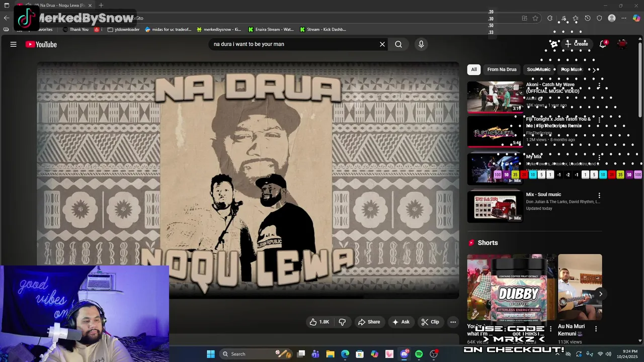Open Enaira Stream bookmark
This screenshot has width=644, height=362.
coord(271,30)
